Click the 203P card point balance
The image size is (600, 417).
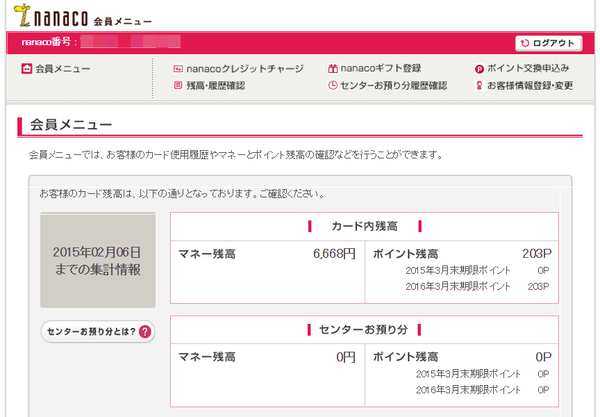click(x=537, y=253)
